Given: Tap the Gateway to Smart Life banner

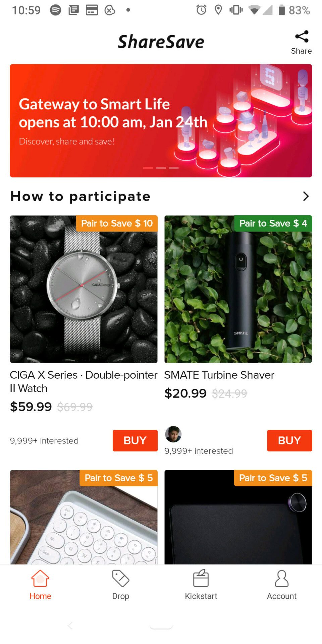Looking at the screenshot, I should tap(101, 121).
